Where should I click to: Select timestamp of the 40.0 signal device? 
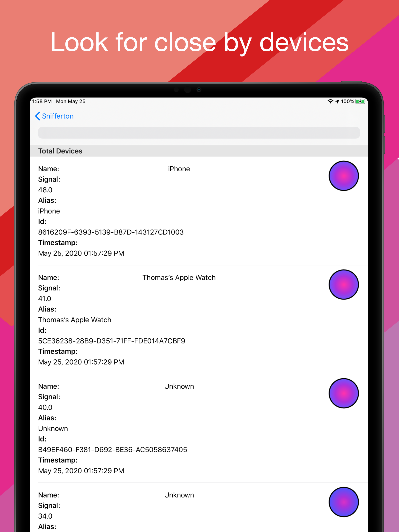click(x=81, y=471)
